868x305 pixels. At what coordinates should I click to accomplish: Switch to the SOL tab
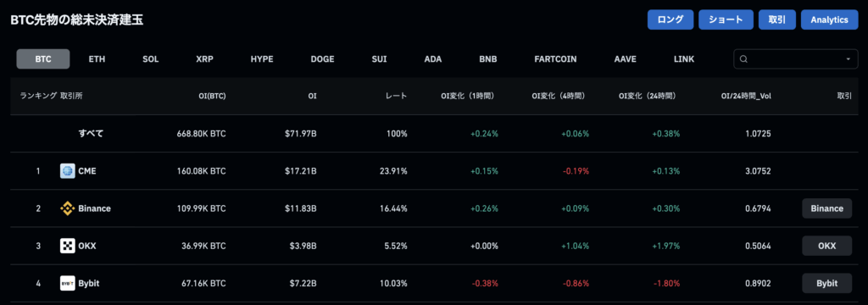coord(151,58)
